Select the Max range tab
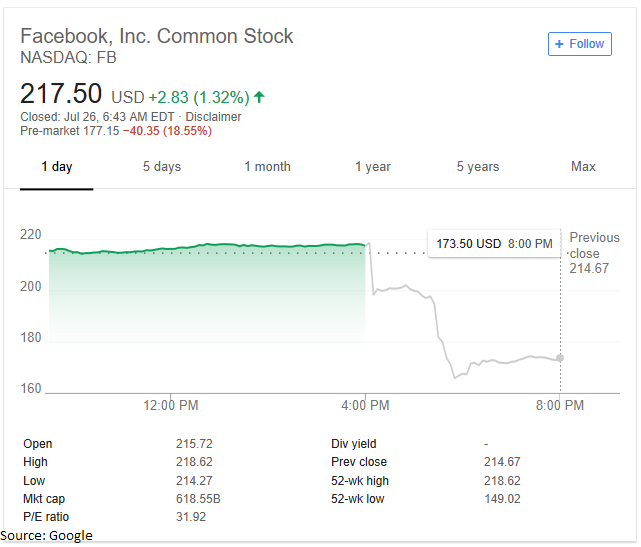The width and height of the screenshot is (641, 547). (583, 167)
